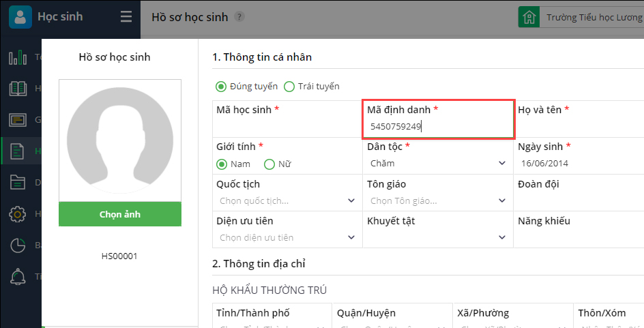
Task: Click the 2. Thông tin địa chỉ heading
Action: 259,263
